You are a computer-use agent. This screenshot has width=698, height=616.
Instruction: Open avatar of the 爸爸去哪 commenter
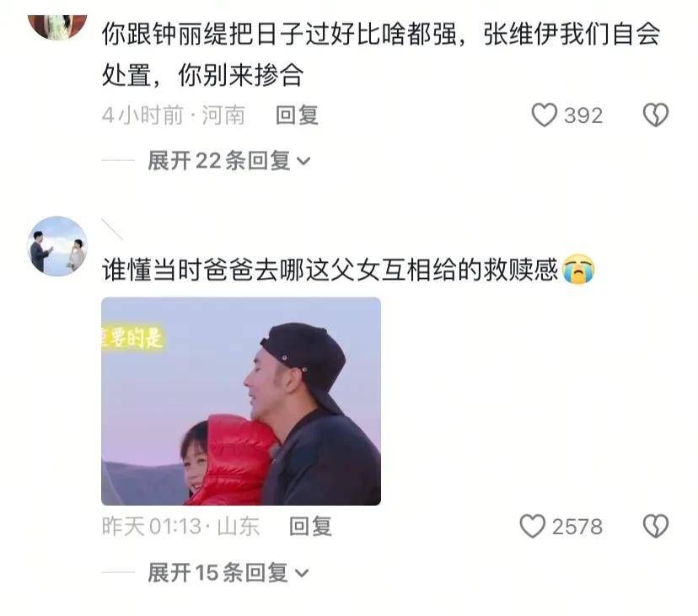(x=57, y=246)
